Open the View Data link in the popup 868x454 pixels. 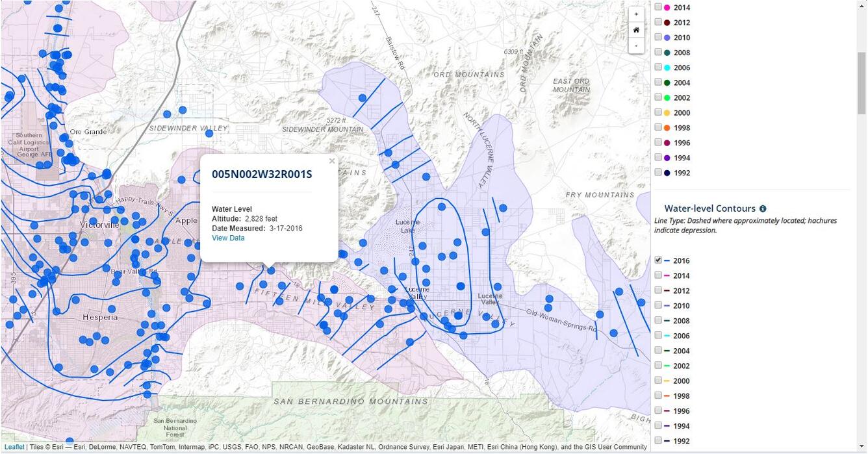click(x=227, y=238)
